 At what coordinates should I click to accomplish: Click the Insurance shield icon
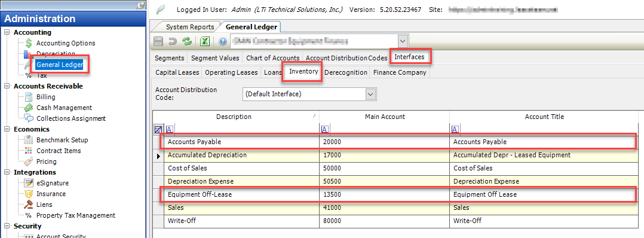pyautogui.click(x=29, y=194)
